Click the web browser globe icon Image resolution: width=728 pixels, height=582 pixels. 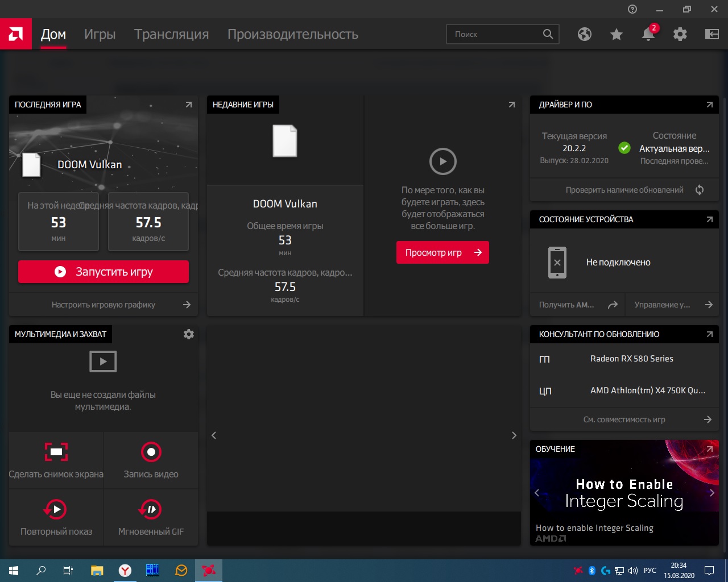584,35
